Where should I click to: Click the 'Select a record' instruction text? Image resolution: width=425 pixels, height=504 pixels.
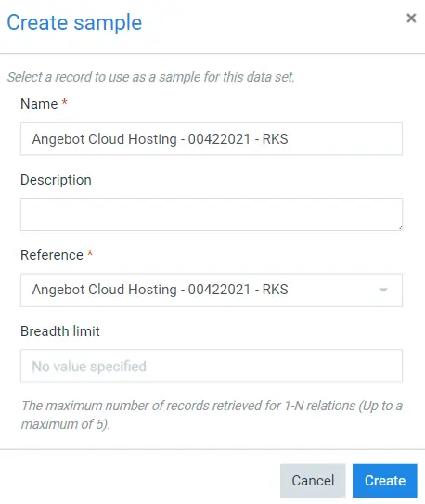[x=151, y=77]
